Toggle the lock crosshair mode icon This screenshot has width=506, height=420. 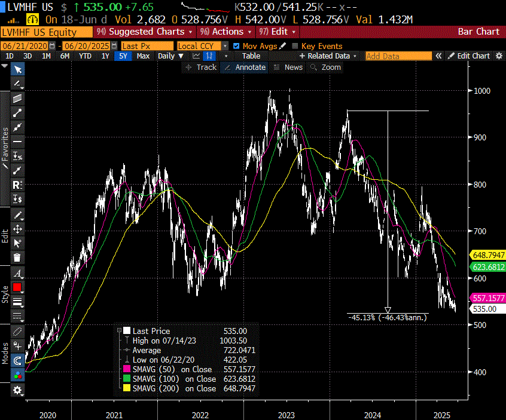(x=17, y=346)
